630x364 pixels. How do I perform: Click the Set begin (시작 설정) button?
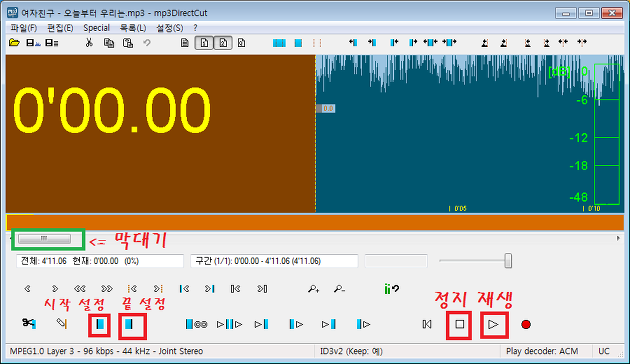tap(100, 324)
